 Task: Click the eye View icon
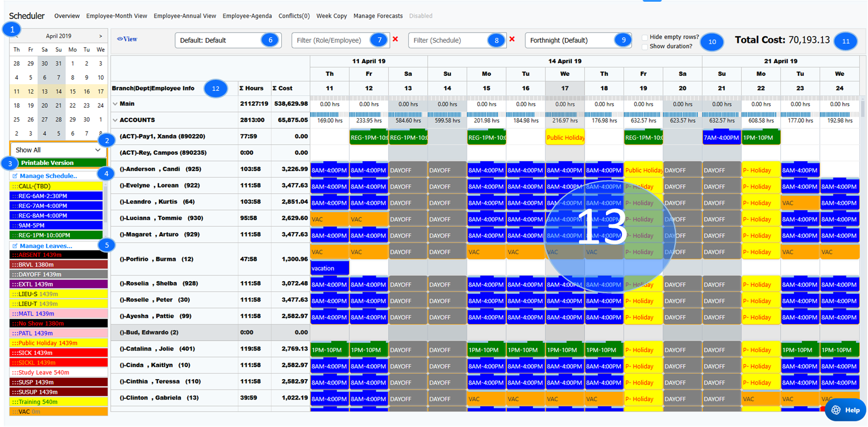120,39
